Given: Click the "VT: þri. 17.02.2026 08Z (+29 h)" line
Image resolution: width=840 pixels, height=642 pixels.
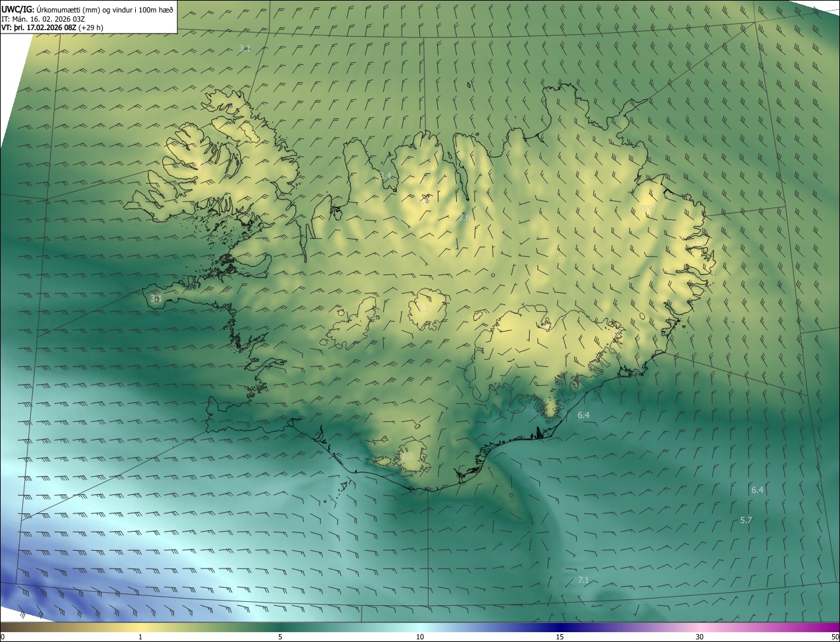Looking at the screenshot, I should click(52, 27).
